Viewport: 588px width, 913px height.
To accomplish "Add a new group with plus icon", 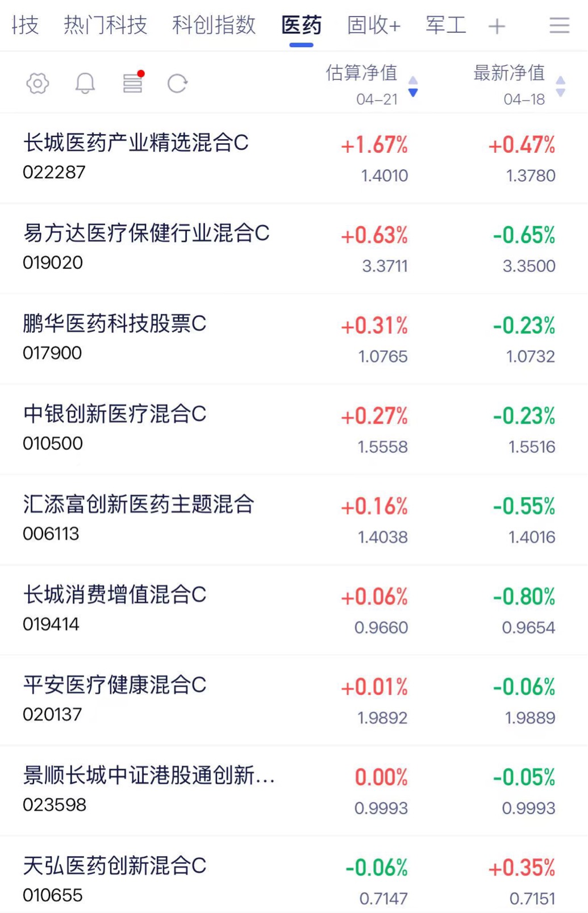I will pyautogui.click(x=497, y=26).
